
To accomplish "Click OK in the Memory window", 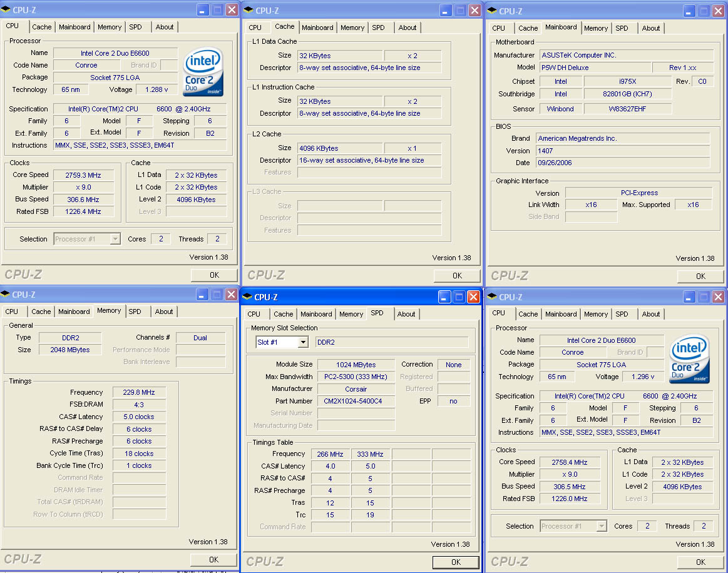I will tap(213, 559).
